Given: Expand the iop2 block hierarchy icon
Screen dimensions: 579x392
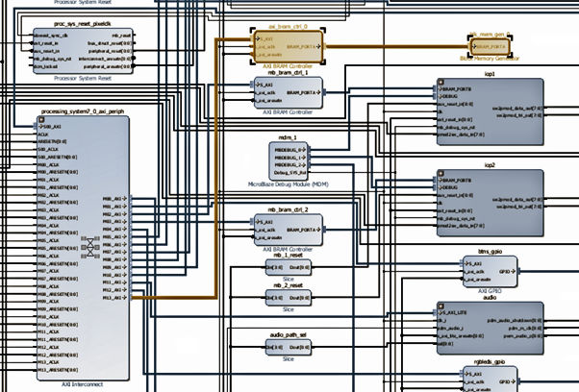Looking at the screenshot, I should pyautogui.click(x=441, y=173).
